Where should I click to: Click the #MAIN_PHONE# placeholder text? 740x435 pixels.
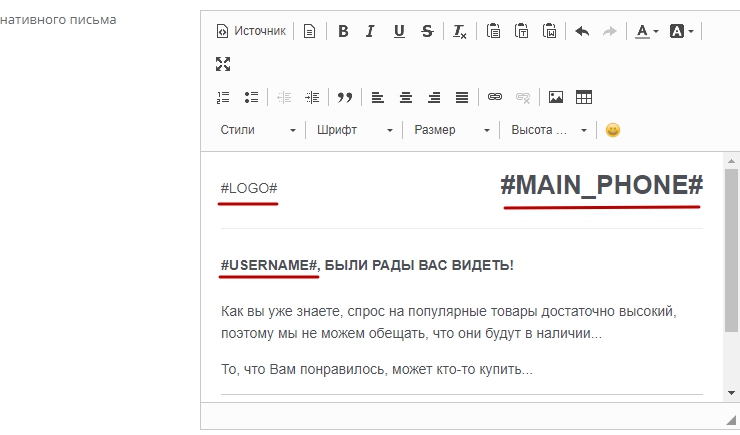point(601,185)
